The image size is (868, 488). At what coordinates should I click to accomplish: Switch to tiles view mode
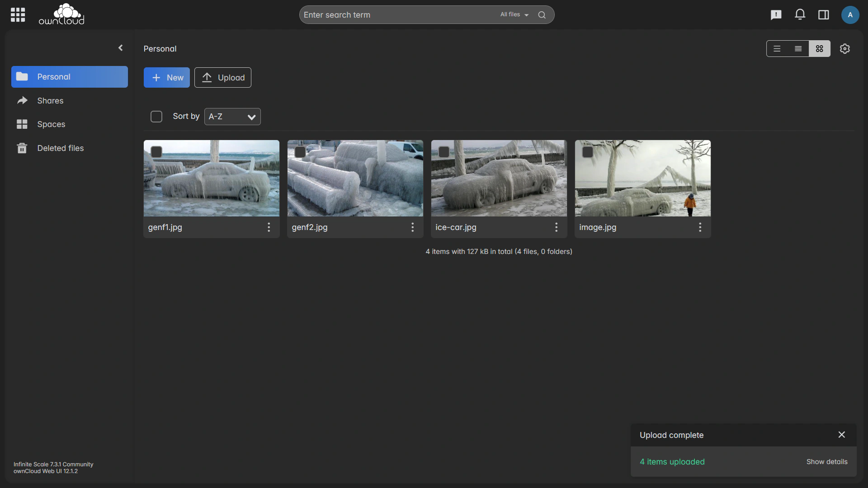pyautogui.click(x=819, y=49)
